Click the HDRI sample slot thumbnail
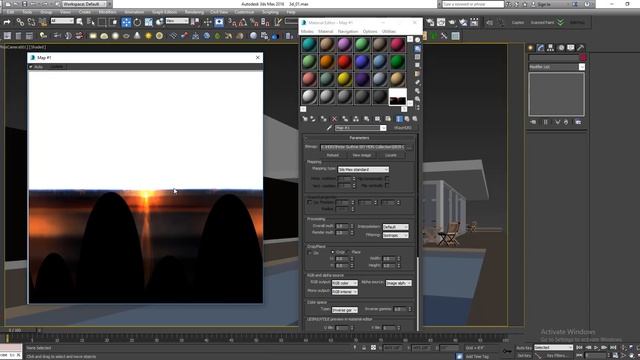The height and width of the screenshot is (360, 640). click(397, 97)
